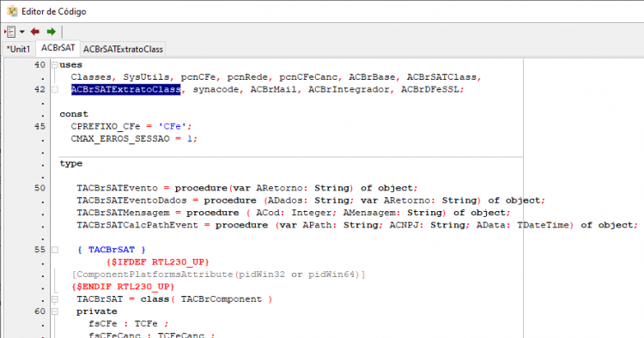The width and height of the screenshot is (644, 338).
Task: Go back using the red arrow
Action: tap(35, 32)
